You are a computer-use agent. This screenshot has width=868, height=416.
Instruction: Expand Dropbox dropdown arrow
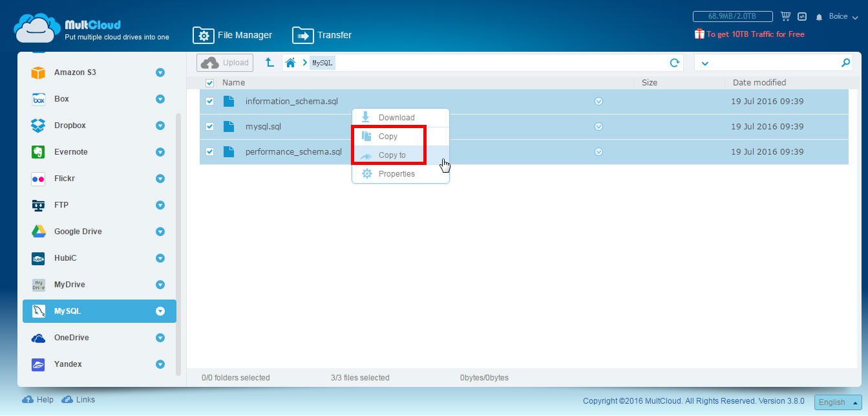160,126
